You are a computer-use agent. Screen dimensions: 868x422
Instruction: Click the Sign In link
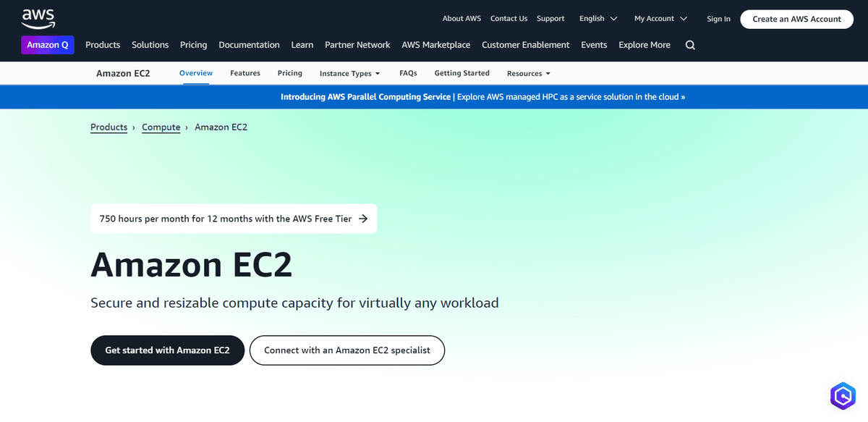(718, 19)
